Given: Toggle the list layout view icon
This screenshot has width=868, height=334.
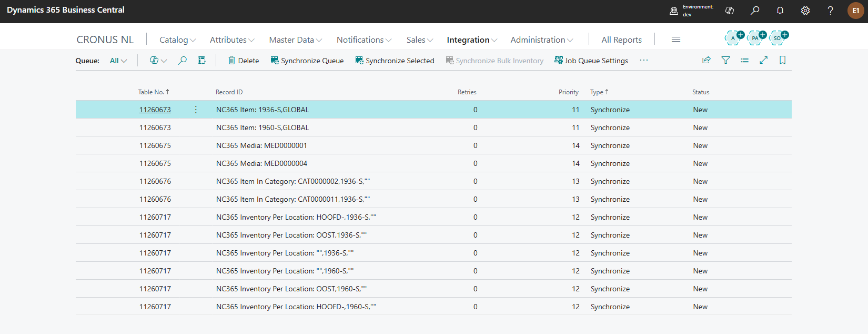Looking at the screenshot, I should 744,61.
